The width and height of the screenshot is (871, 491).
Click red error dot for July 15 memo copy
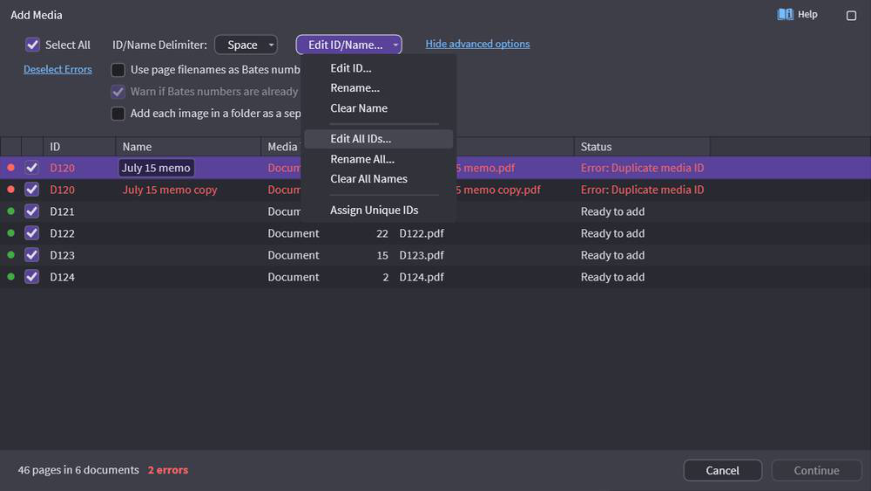point(11,189)
